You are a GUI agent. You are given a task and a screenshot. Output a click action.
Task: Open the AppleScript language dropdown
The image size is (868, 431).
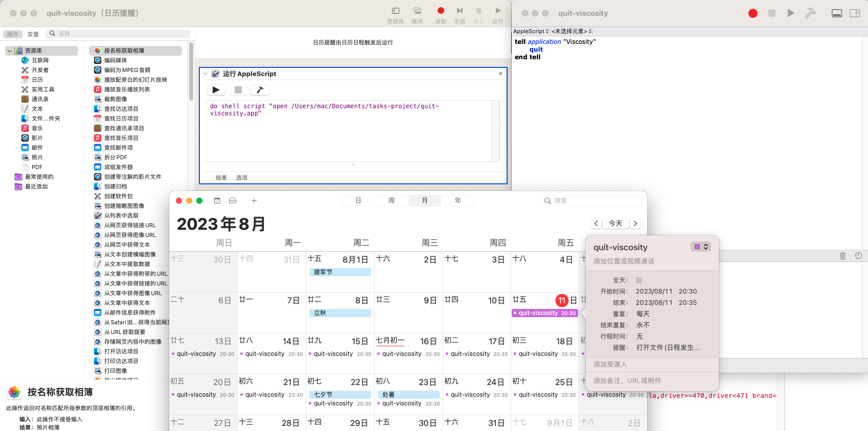(531, 32)
